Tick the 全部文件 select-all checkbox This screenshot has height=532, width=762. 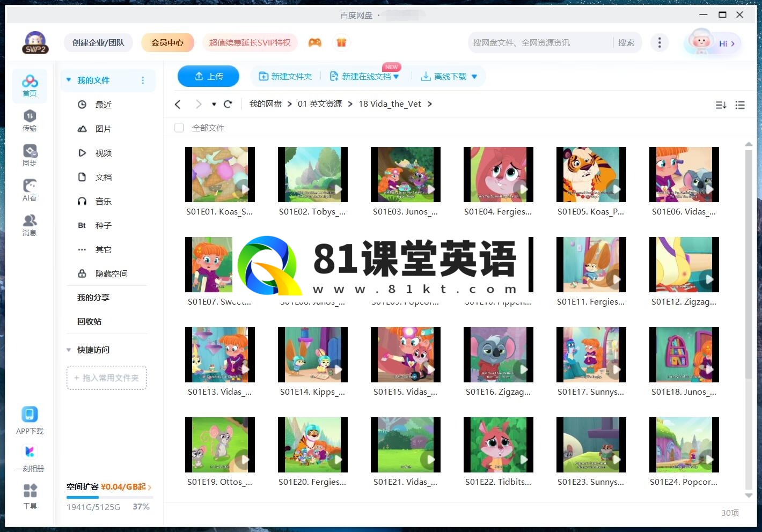tap(179, 128)
